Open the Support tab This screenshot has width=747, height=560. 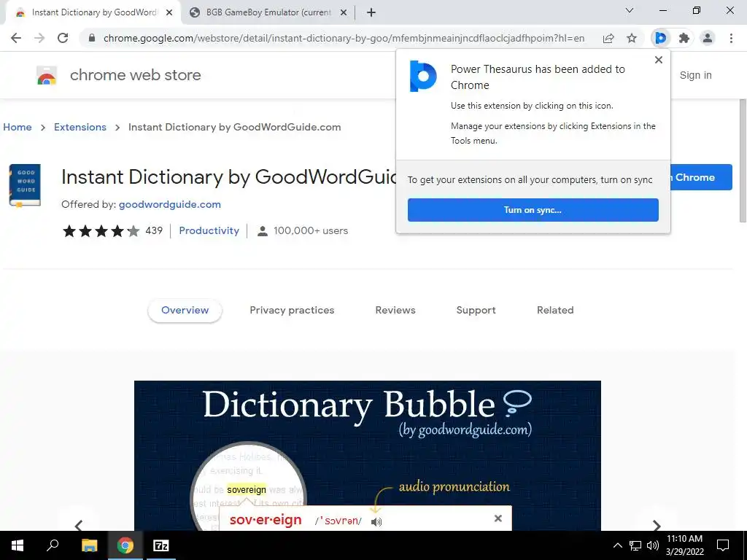476,311
